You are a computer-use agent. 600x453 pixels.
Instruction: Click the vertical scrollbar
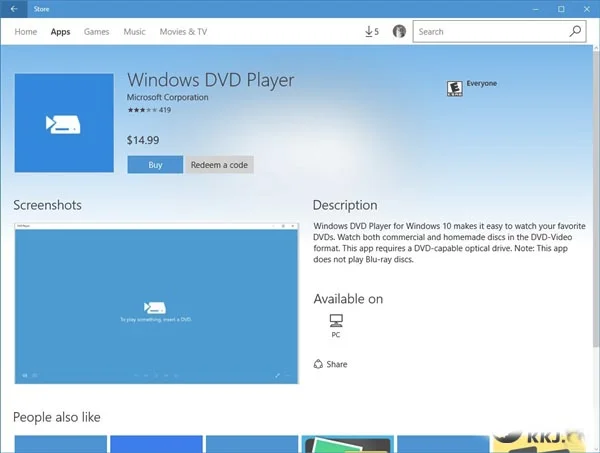pos(596,199)
